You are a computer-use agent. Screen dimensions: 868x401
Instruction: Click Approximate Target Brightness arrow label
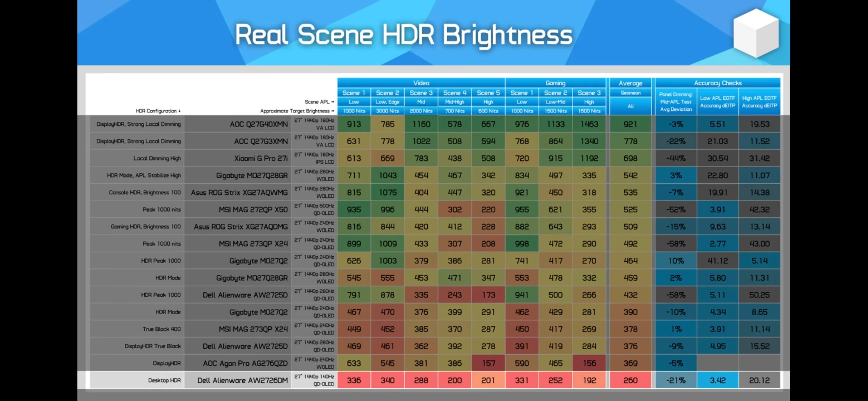(297, 111)
